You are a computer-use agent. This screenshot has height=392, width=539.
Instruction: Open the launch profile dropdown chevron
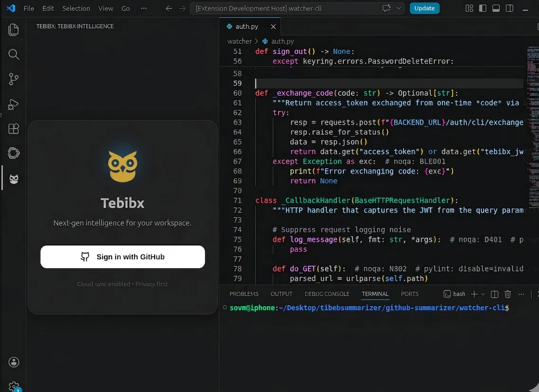click(483, 294)
